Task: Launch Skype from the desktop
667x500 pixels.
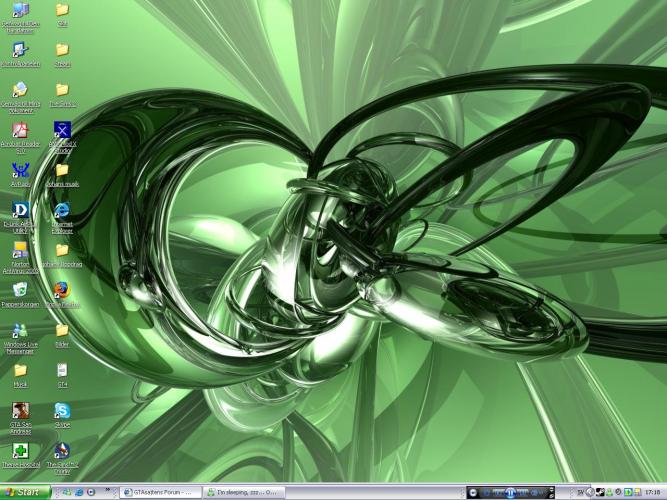Action: [x=62, y=411]
